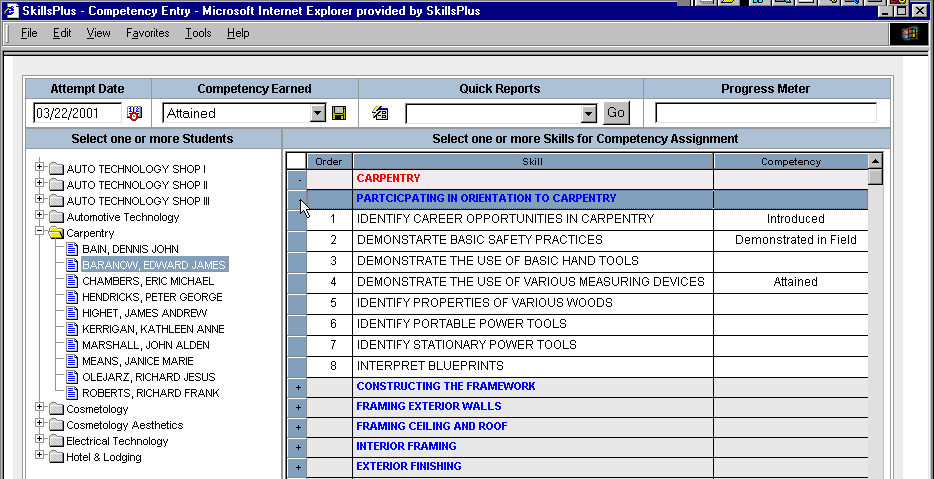Open the Competency Earned dropdown
Screen dimensions: 934x479
(319, 113)
